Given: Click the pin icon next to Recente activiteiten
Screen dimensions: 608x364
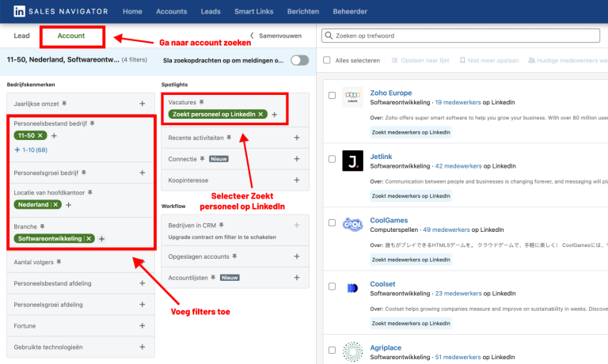Looking at the screenshot, I should point(229,138).
